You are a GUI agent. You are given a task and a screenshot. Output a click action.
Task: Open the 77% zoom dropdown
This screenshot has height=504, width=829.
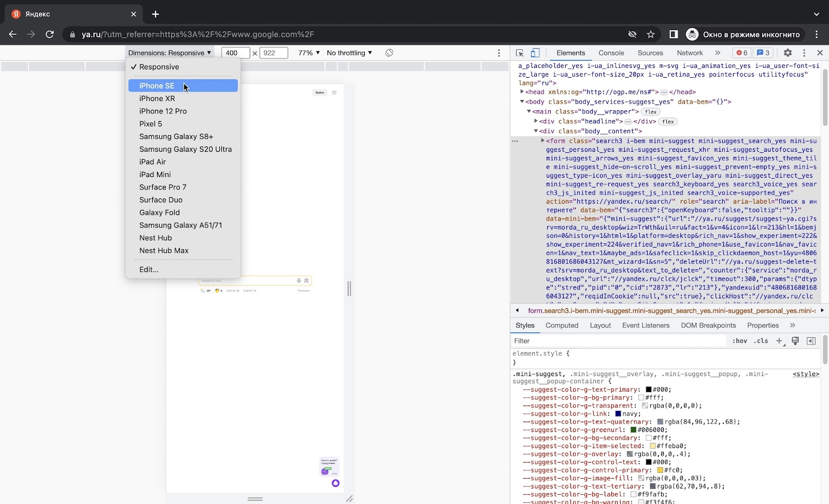(309, 53)
